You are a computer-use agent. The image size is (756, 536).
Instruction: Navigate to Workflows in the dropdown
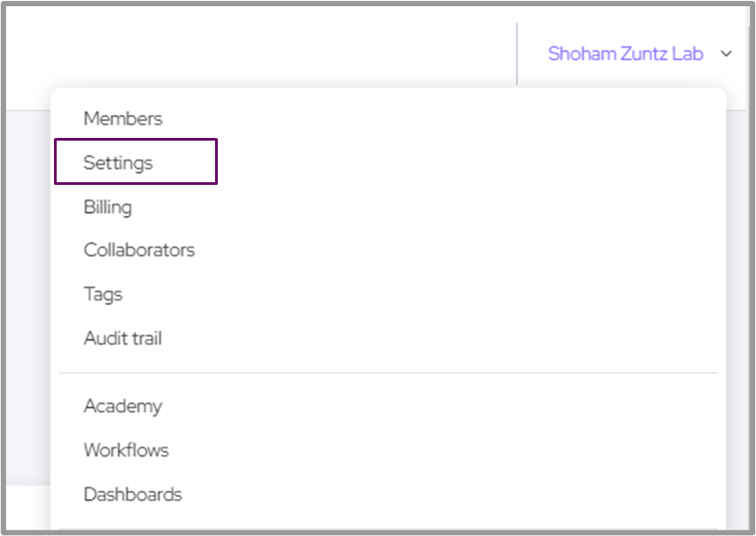coord(127,450)
